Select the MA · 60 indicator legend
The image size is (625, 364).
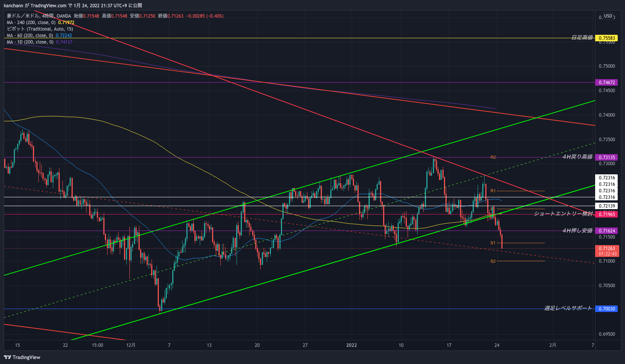(30, 36)
